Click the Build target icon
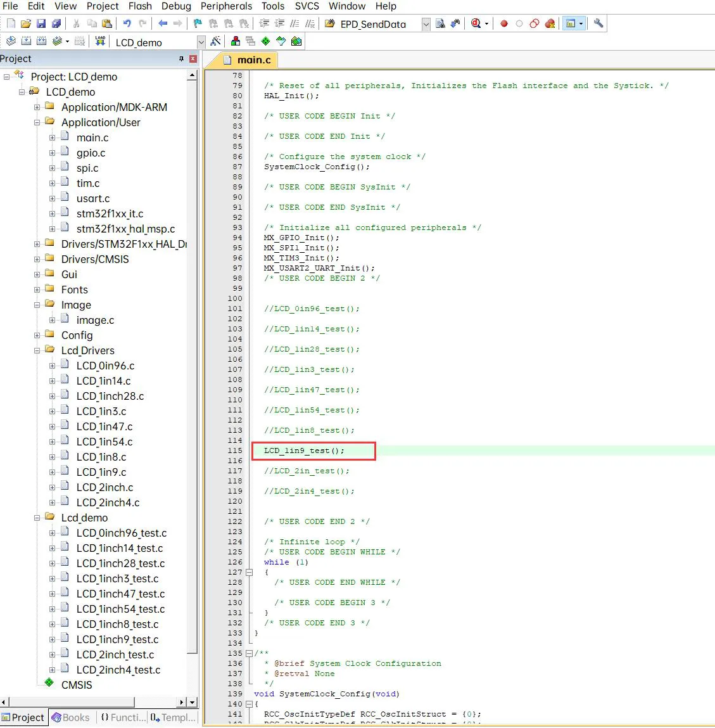715x728 pixels. click(x=26, y=42)
